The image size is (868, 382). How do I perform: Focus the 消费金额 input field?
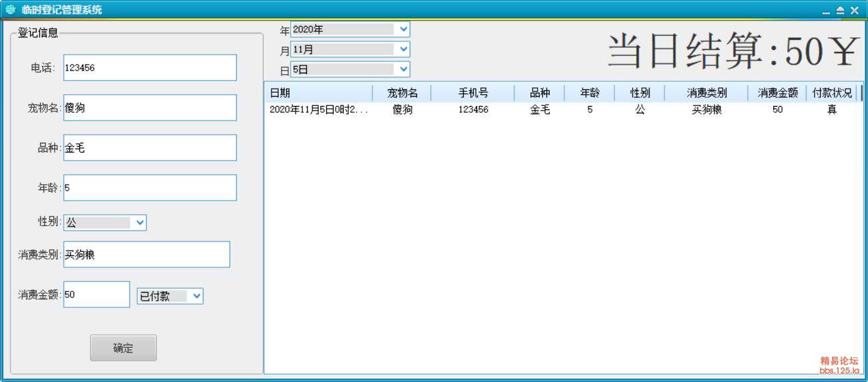[x=96, y=294]
